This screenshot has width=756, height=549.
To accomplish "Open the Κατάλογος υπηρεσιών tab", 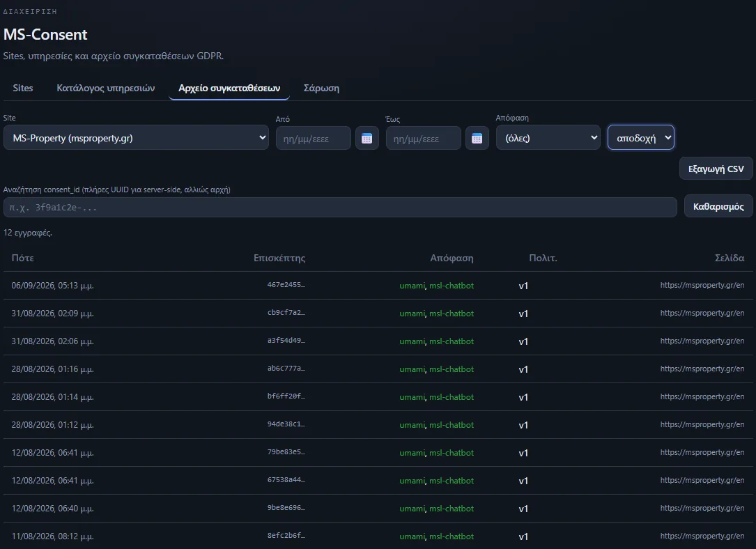I will pos(106,88).
